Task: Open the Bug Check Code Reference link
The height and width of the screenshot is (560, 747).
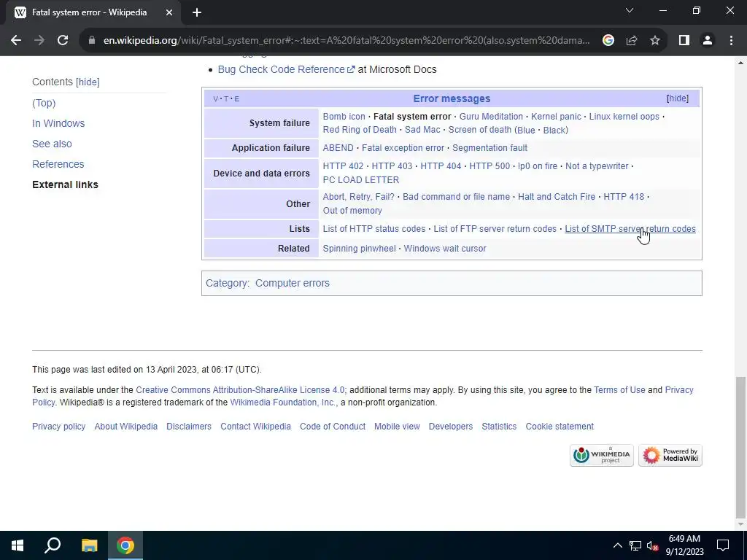Action: [286, 69]
